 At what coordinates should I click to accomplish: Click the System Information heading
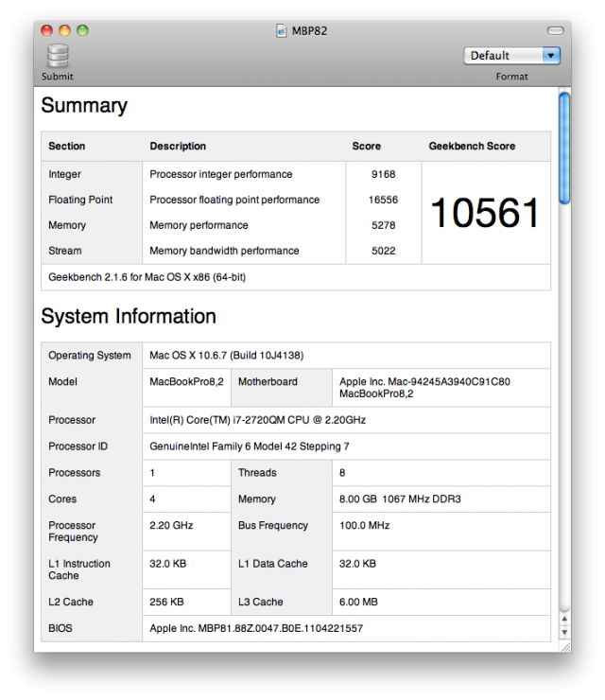129,316
